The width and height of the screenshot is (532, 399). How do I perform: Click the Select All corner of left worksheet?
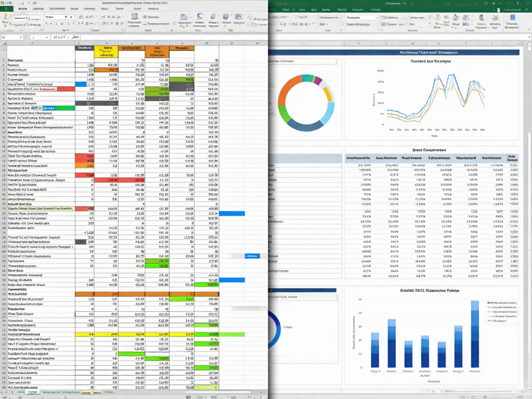pyautogui.click(x=4, y=44)
